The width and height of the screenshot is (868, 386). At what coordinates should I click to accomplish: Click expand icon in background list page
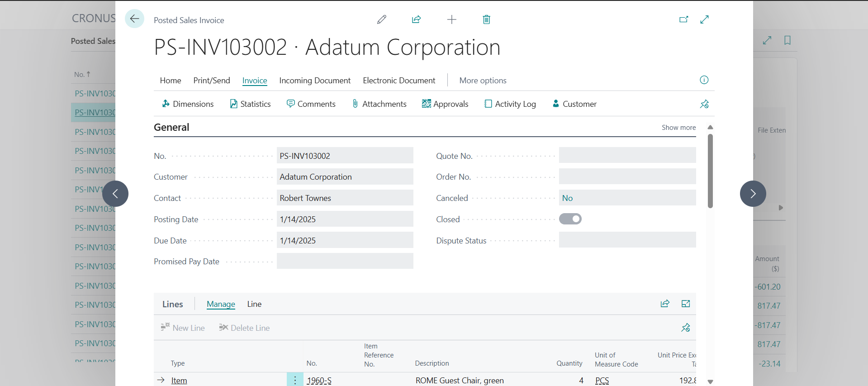(x=767, y=40)
